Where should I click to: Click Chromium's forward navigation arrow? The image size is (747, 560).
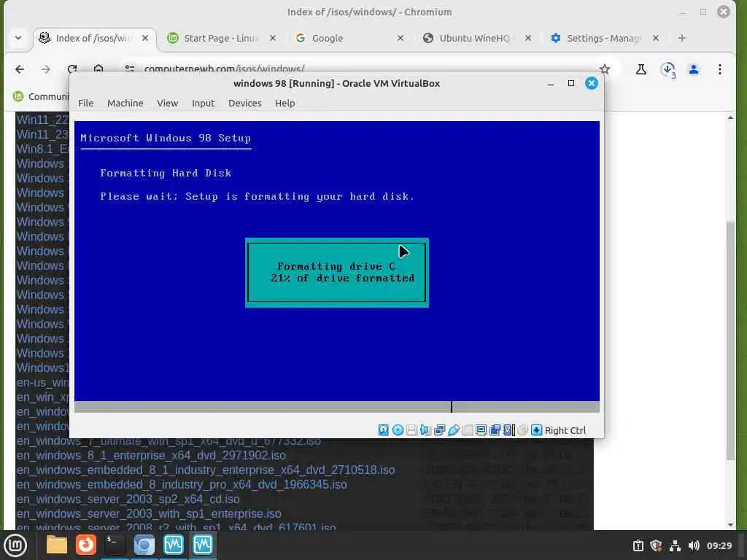click(46, 69)
